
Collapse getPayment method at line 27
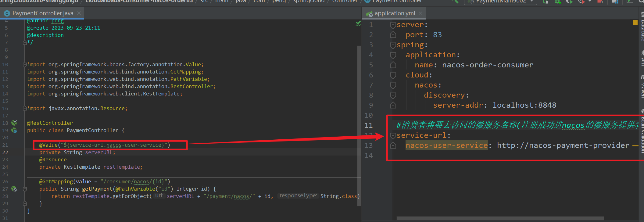25,189
